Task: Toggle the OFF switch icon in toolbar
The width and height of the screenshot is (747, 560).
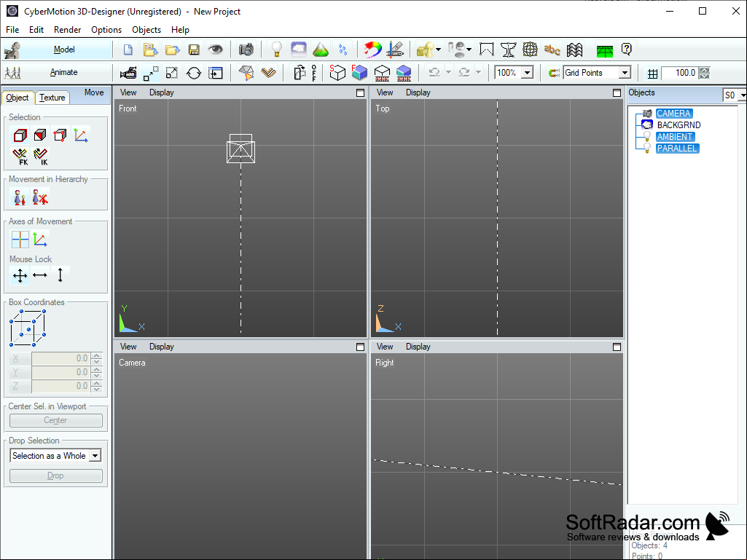Action: tap(314, 73)
